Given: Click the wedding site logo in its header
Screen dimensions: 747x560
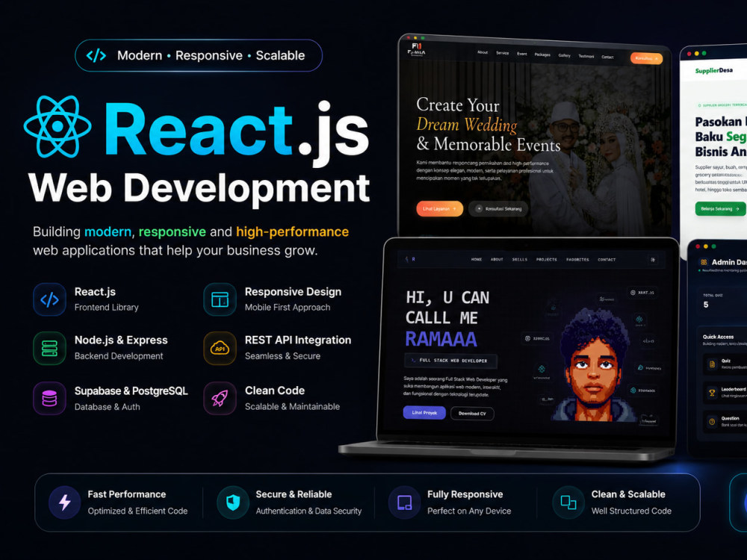Looking at the screenshot, I should point(416,49).
